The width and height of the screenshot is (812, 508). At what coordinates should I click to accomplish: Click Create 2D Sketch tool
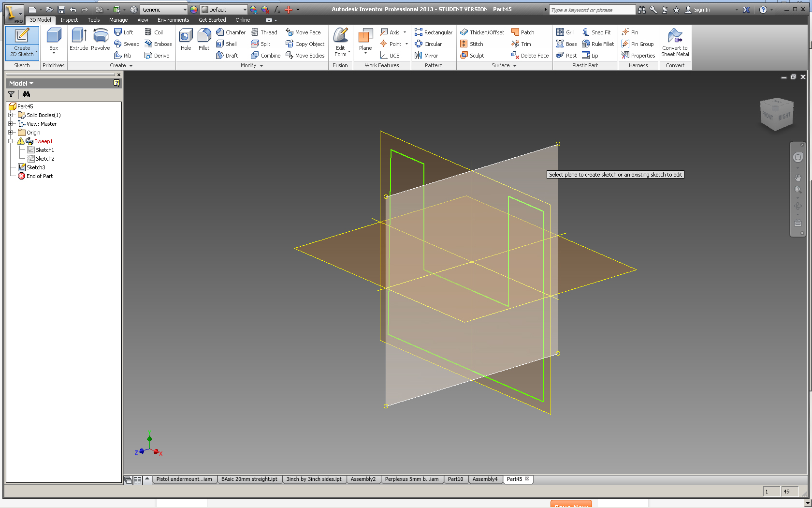tap(22, 43)
